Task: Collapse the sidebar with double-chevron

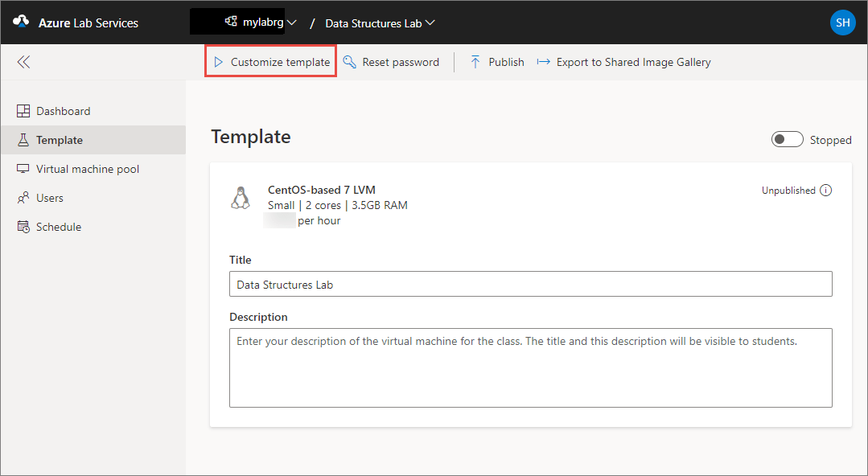Action: pyautogui.click(x=23, y=61)
